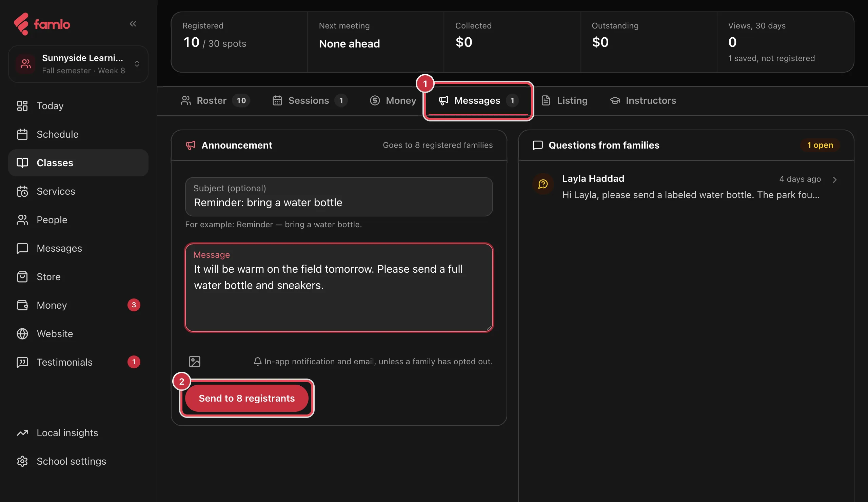Click the Announcement megaphone icon
The height and width of the screenshot is (502, 868).
pos(191,146)
